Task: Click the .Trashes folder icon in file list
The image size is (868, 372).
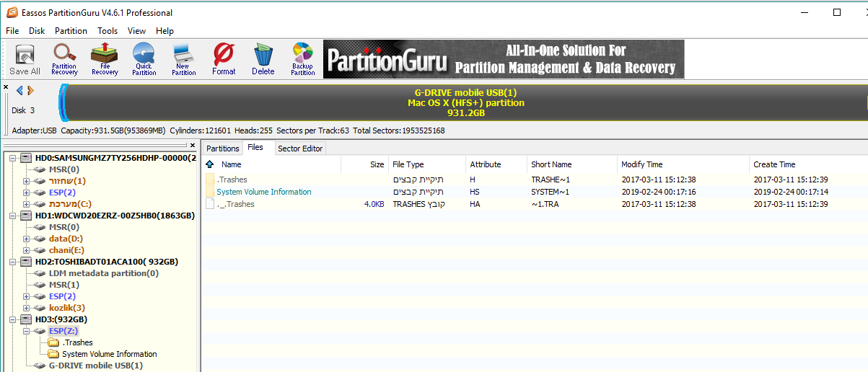Action: pyautogui.click(x=210, y=180)
